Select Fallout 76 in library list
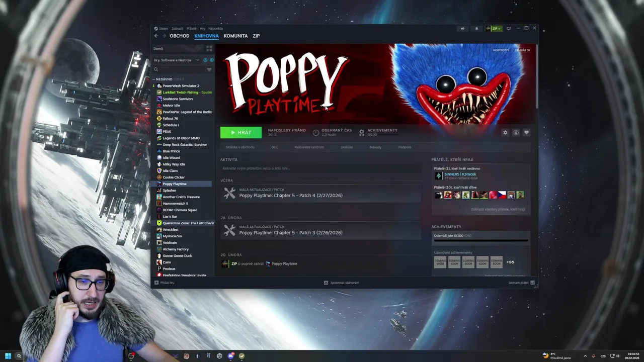 170,119
